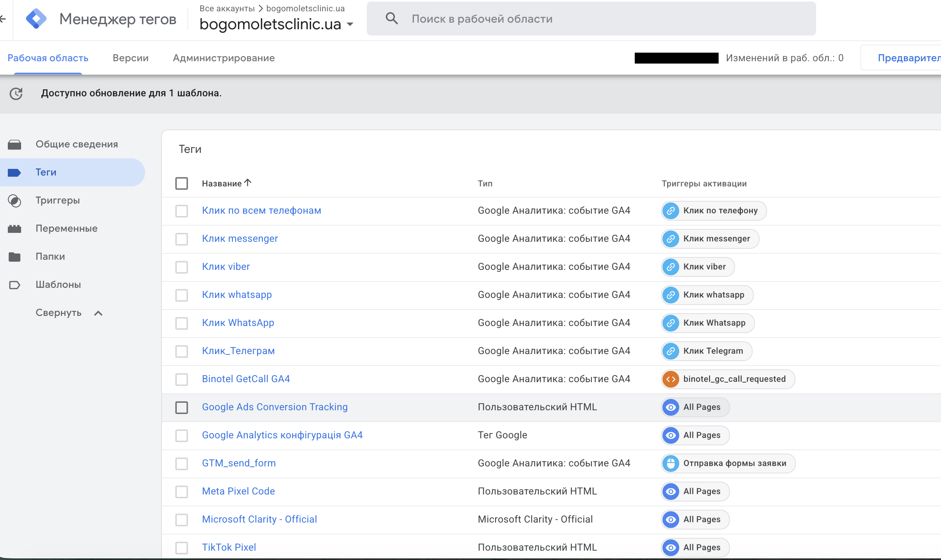Click the All Pages eye icon in TikTok Pixel row
Viewport: 941px width, 560px height.
671,548
